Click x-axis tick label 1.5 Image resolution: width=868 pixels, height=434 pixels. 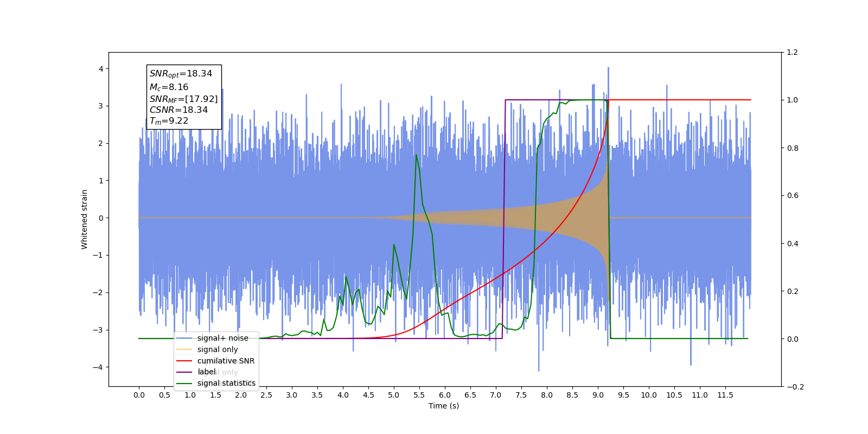click(215, 395)
